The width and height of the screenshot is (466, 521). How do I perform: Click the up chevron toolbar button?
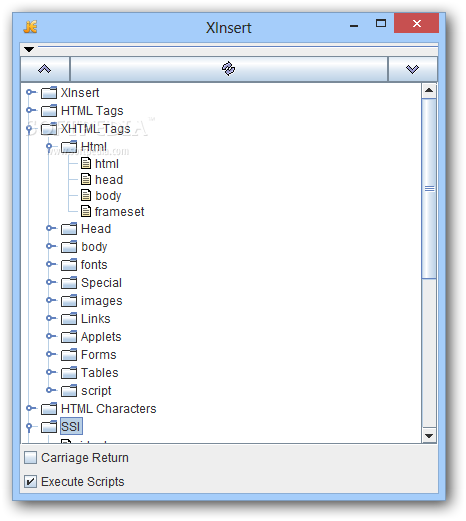[x=45, y=69]
